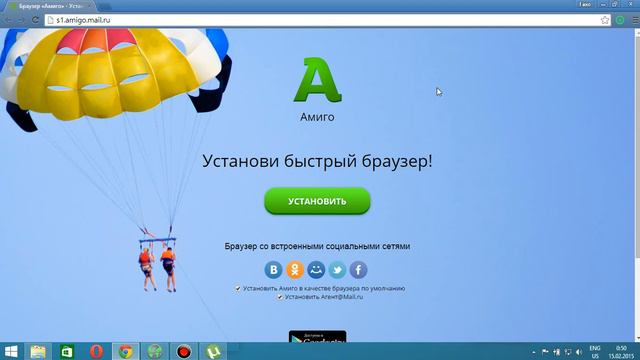Image resolution: width=640 pixels, height=360 pixels.
Task: Click the page vertical scrollbar
Action: (637, 184)
